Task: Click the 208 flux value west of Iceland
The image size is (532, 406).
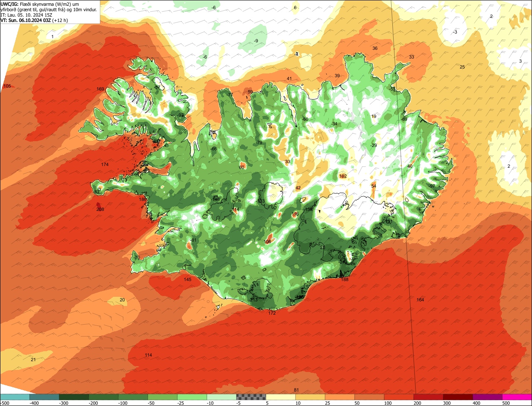Action: pos(100,209)
